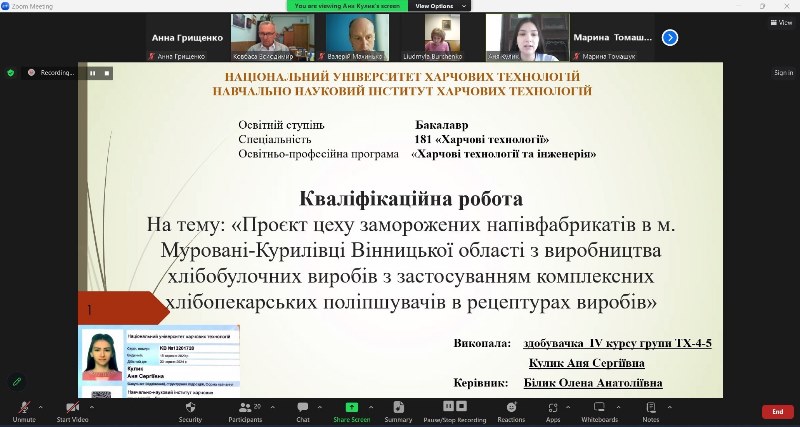Image resolution: width=800 pixels, height=427 pixels.
Task: Open the Chat panel
Action: [x=303, y=411]
